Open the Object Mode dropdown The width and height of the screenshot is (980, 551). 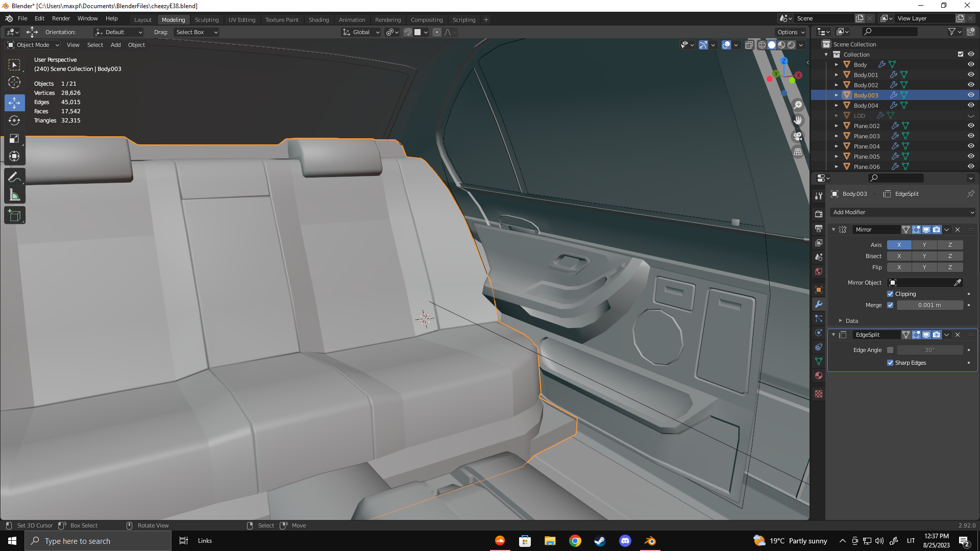(33, 45)
